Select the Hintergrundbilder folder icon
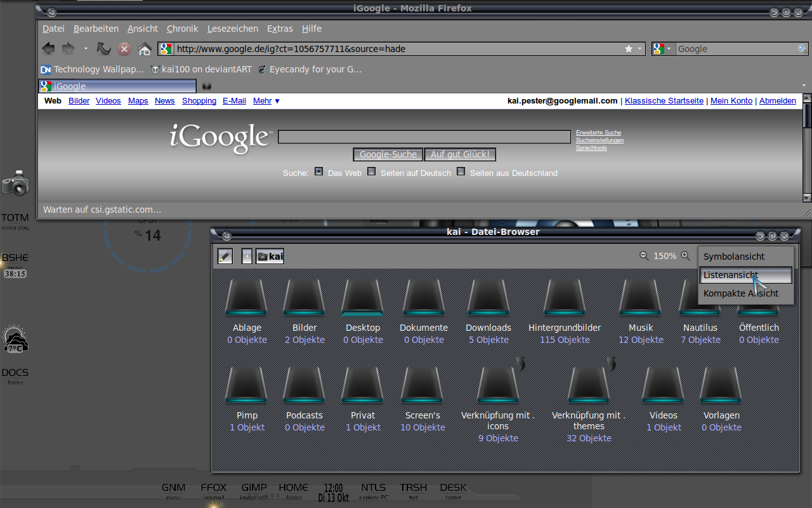This screenshot has height=508, width=812. coord(565,297)
